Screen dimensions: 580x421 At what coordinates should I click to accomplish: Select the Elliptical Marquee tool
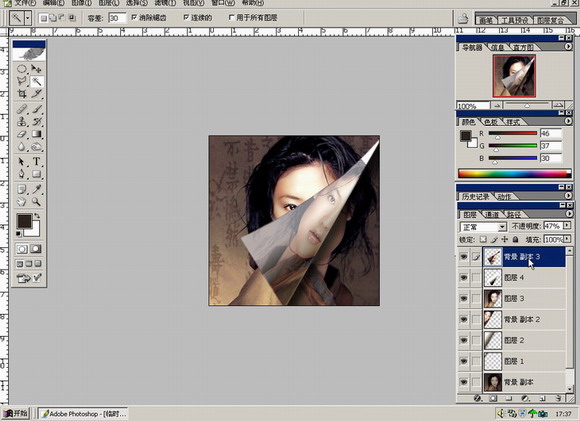point(22,69)
